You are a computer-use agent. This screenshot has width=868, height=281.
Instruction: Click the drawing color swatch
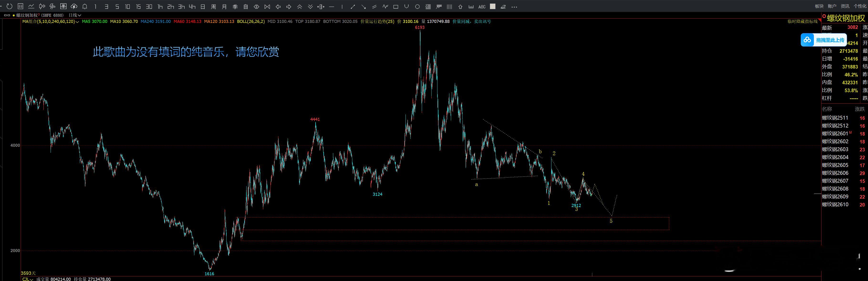pyautogui.click(x=493, y=6)
